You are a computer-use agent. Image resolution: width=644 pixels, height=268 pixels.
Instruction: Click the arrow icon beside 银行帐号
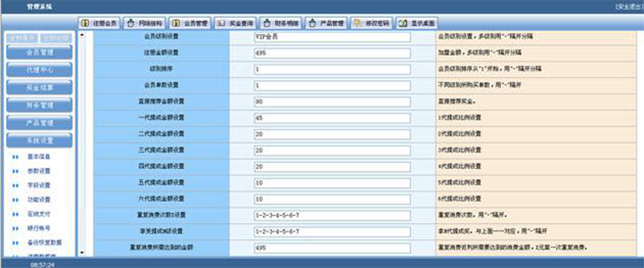16,229
